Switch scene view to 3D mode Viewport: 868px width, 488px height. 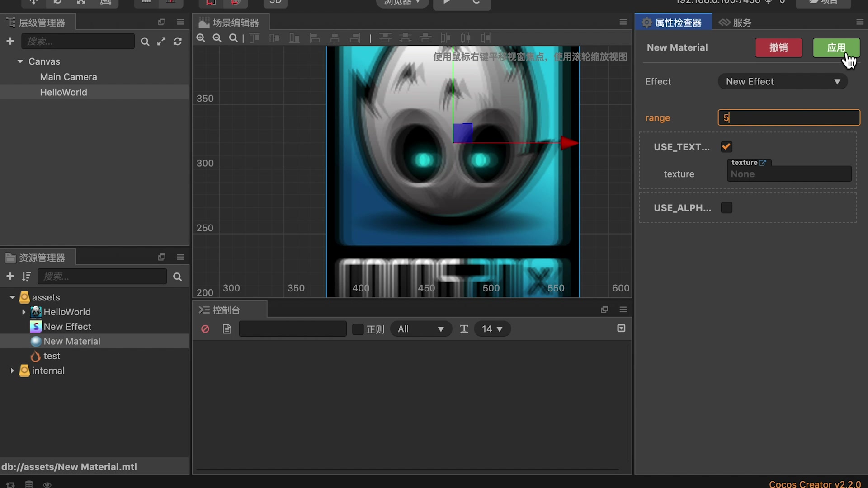(275, 3)
